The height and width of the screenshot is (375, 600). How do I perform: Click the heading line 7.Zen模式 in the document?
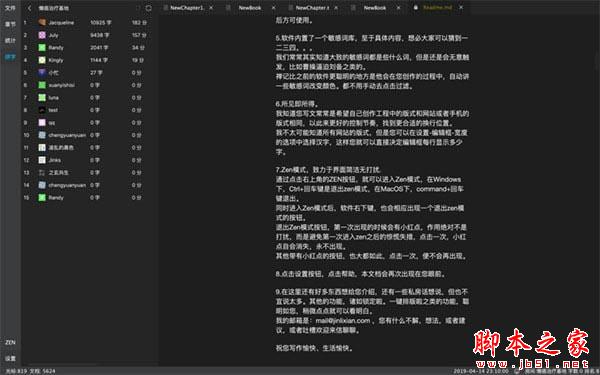328,170
